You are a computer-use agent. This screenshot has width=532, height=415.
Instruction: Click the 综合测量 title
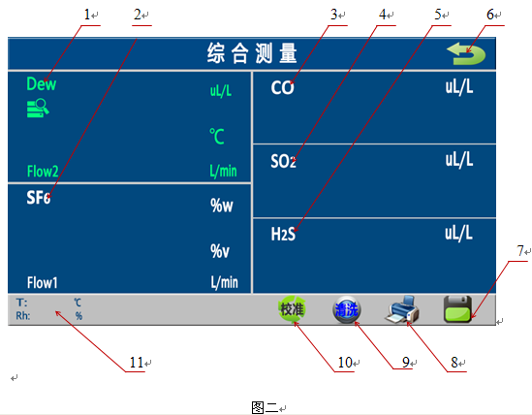pos(252,53)
